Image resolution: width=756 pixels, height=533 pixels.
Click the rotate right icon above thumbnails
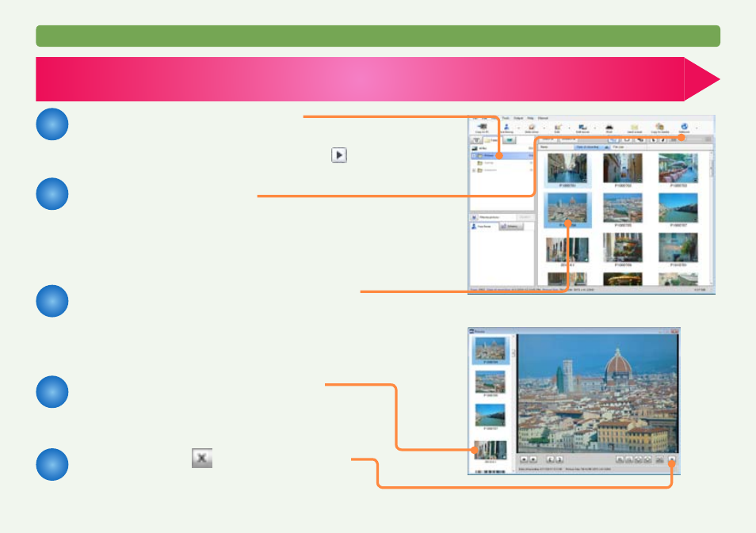(663, 139)
